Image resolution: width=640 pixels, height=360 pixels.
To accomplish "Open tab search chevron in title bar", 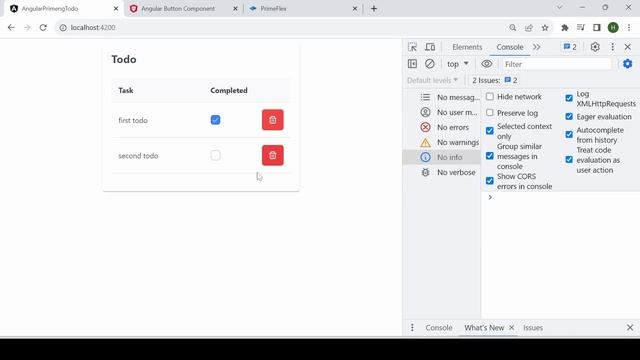I will 560,7.
